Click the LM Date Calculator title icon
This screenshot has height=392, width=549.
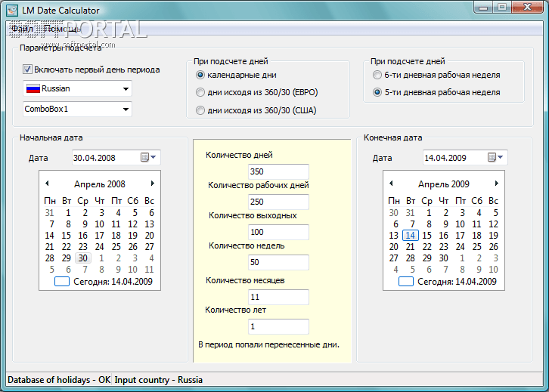point(12,10)
